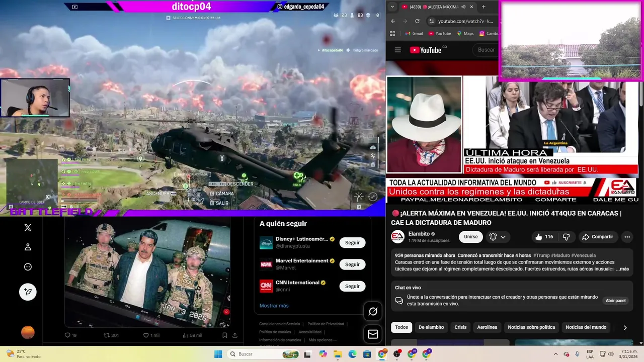
Task: Click the Chrome address bar URL
Action: click(465, 21)
